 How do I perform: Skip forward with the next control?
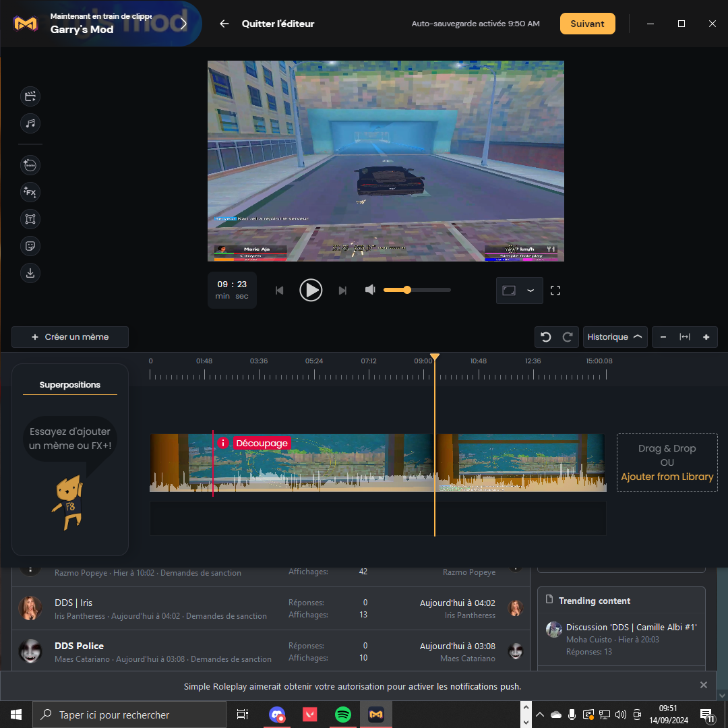[342, 291]
